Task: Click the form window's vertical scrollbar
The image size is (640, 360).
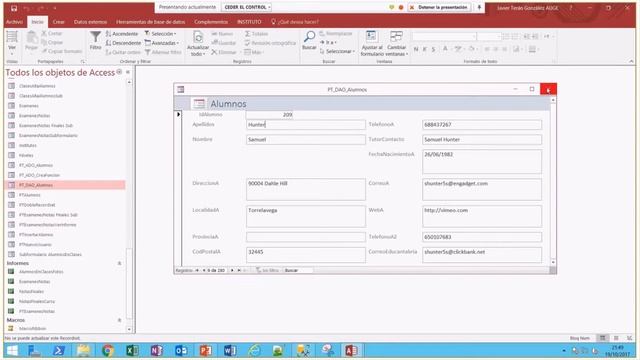Action: pos(553,181)
